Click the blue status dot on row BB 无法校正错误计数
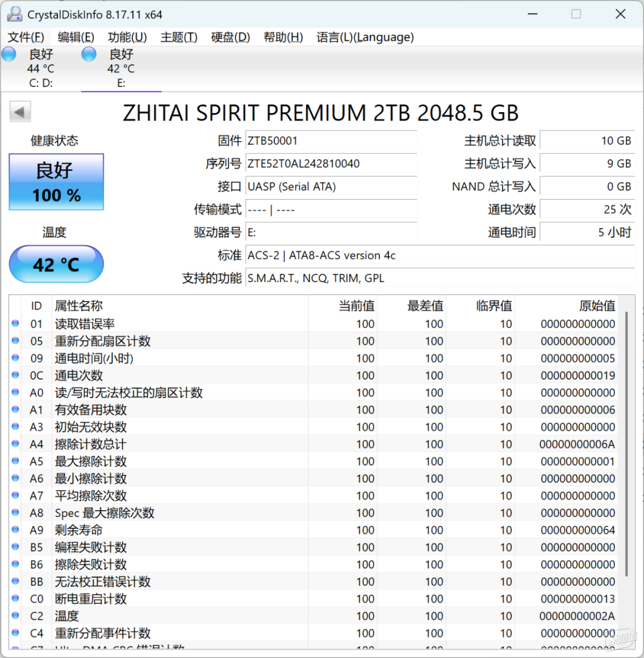 coord(16,581)
